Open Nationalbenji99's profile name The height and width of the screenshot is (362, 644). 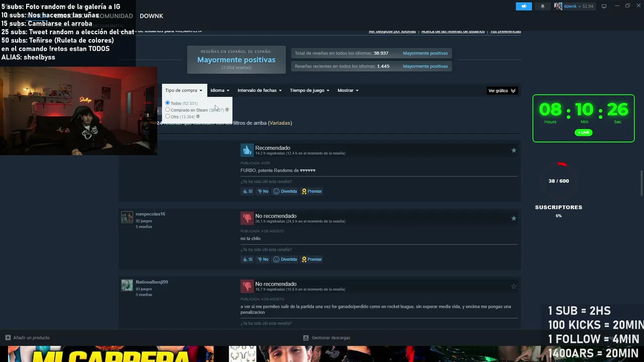pos(152,282)
